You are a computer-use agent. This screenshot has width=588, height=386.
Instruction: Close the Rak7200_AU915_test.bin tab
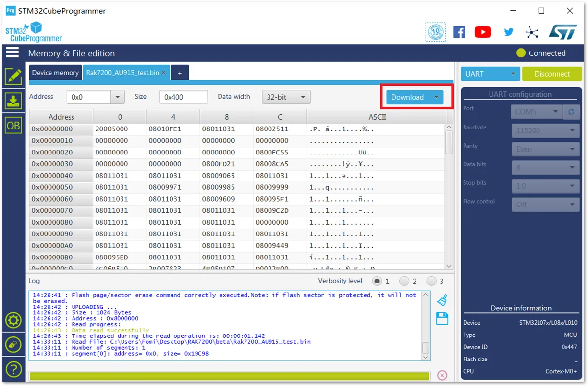(x=164, y=73)
